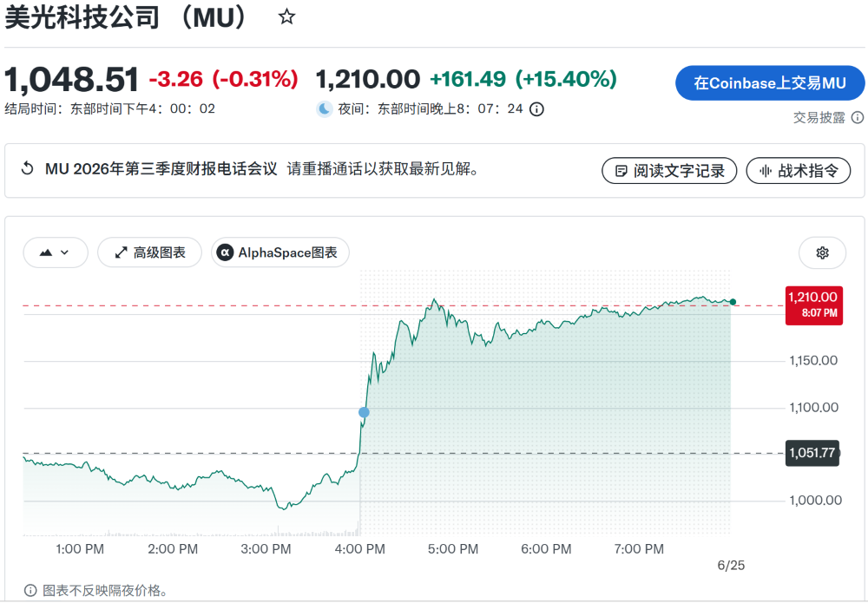The height and width of the screenshot is (603, 868).
Task: Click the info icon by 图表不反映隔夜价格
Action: pos(30,590)
